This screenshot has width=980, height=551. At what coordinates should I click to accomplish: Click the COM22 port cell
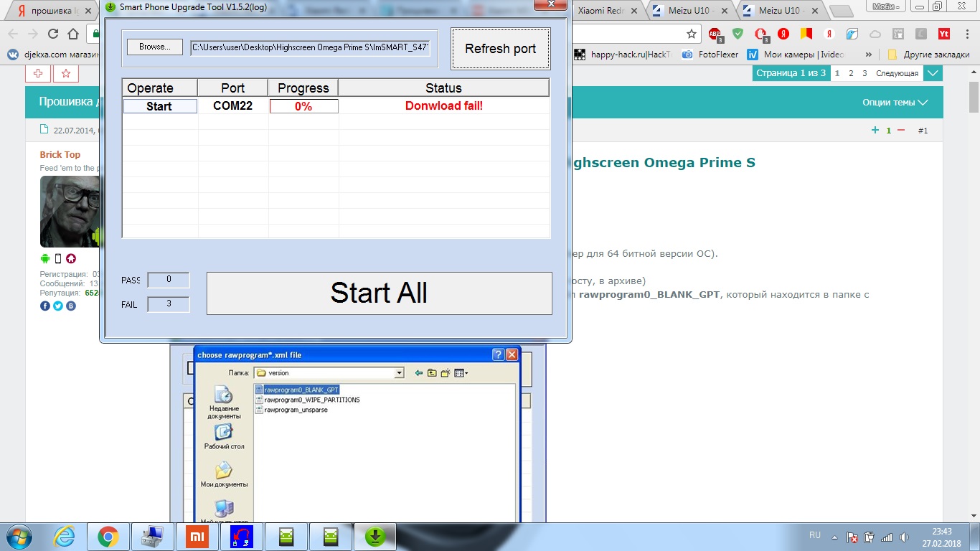pos(233,106)
